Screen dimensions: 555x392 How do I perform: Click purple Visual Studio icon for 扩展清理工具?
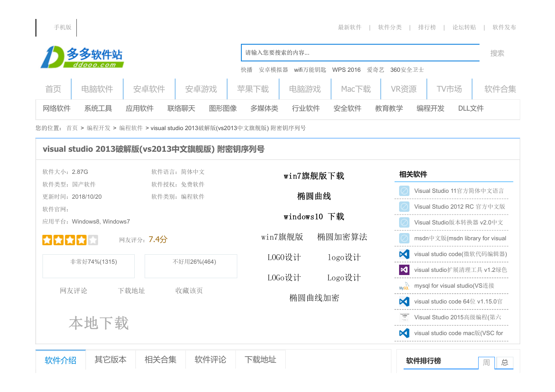tap(404, 270)
